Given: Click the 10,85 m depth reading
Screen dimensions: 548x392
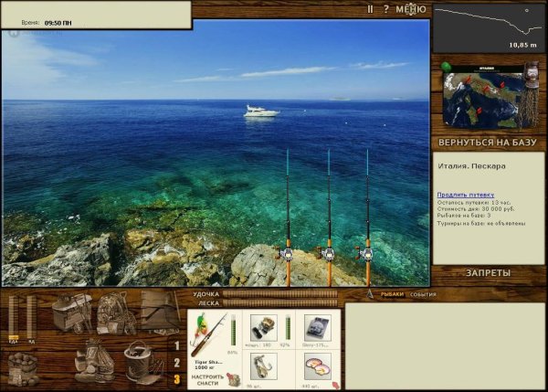Looking at the screenshot, I should (522, 45).
